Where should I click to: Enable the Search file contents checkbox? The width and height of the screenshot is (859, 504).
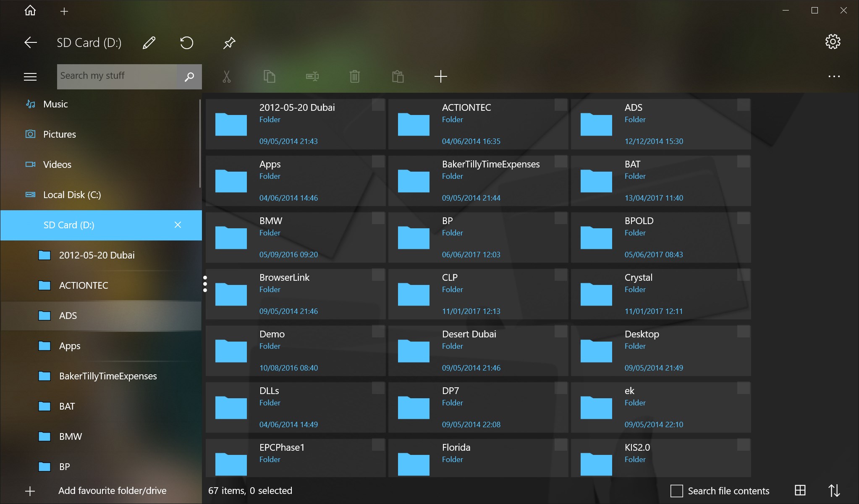click(x=677, y=491)
